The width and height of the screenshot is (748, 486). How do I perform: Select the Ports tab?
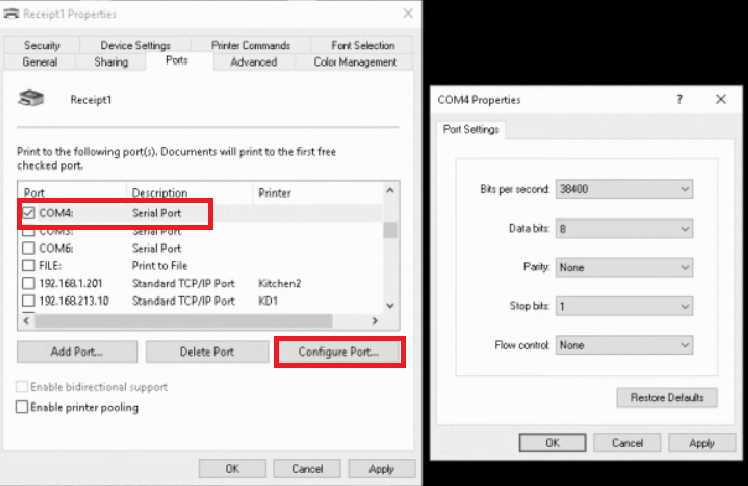(x=177, y=61)
